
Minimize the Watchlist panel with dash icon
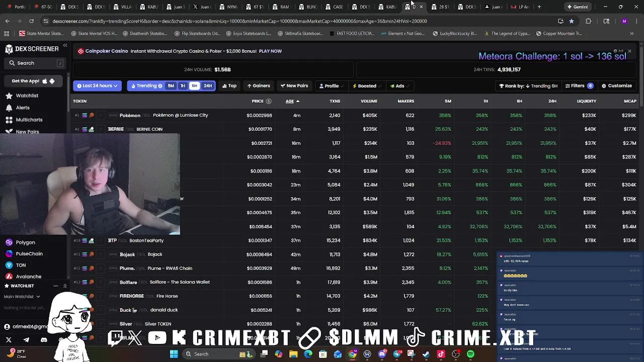point(56,286)
